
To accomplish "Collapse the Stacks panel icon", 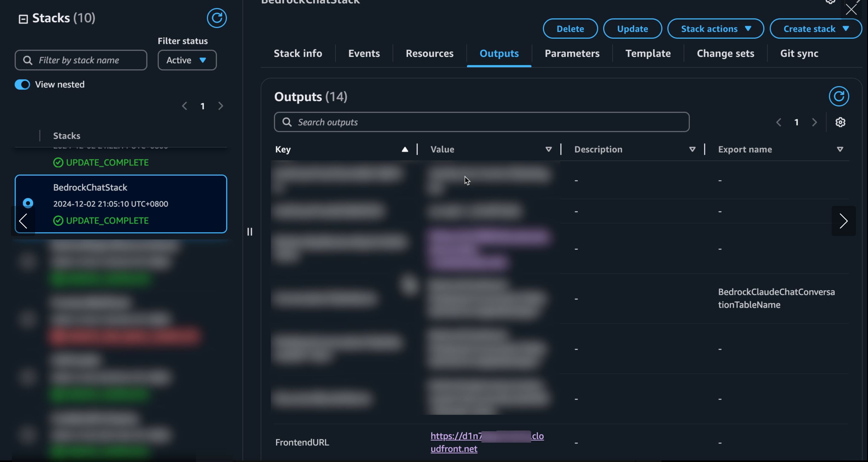I will tap(23, 19).
